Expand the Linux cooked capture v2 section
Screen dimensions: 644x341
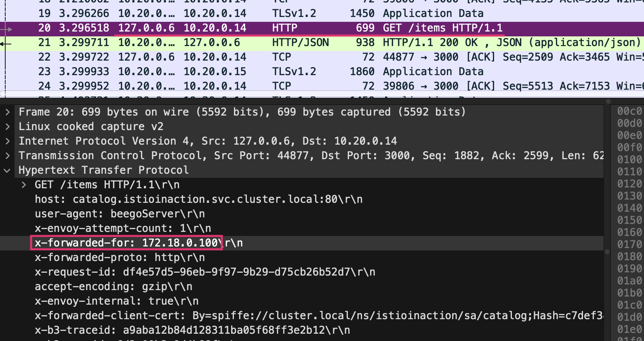[7, 126]
